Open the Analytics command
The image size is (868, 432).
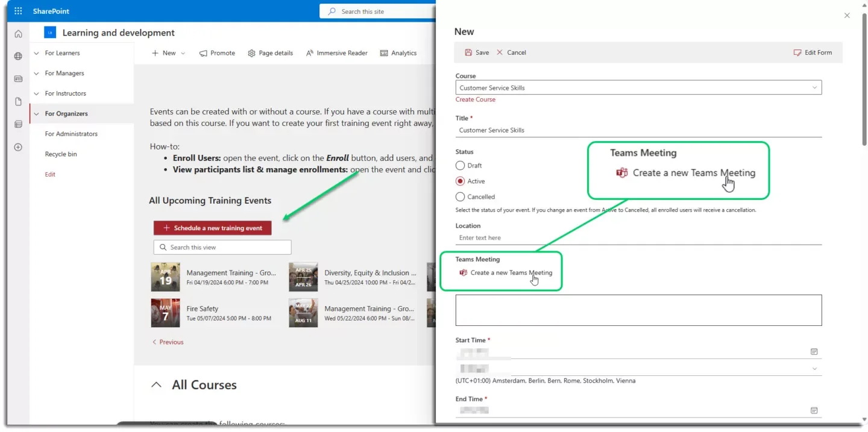pos(398,53)
